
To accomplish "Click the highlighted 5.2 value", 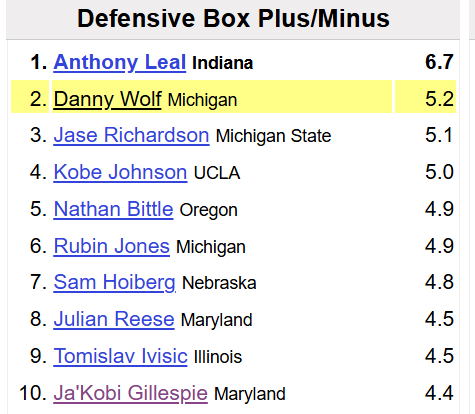I will point(439,99).
